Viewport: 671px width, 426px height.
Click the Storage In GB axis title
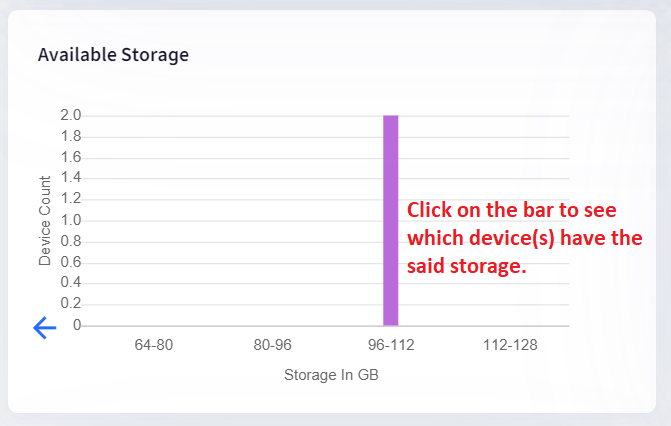click(x=331, y=375)
